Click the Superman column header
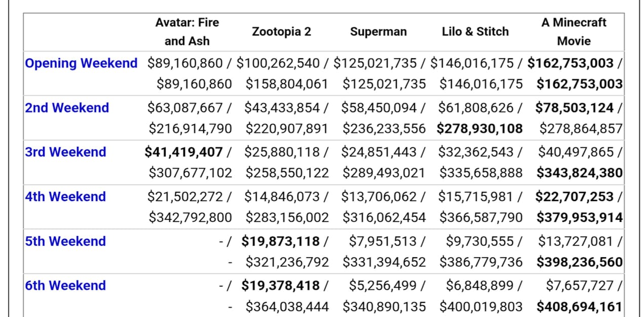 (378, 31)
